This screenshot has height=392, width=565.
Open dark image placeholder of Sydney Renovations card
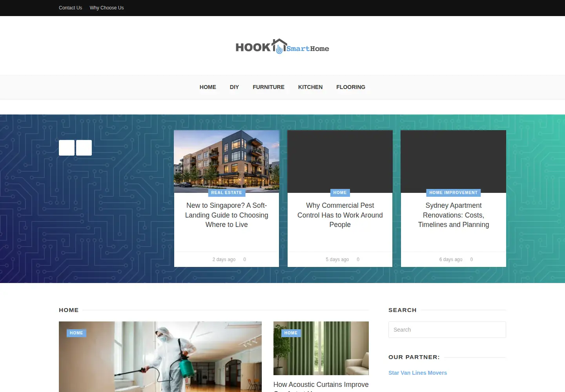point(453,161)
